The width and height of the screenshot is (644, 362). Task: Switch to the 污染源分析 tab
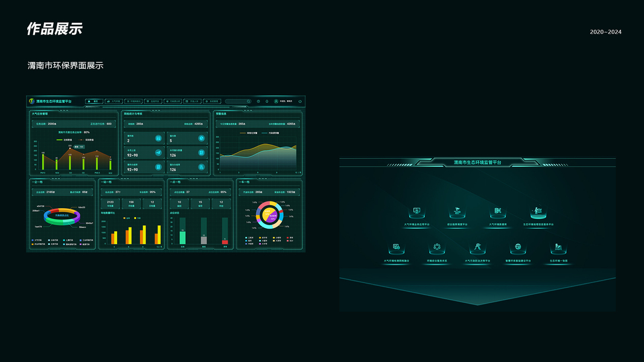click(x=173, y=101)
